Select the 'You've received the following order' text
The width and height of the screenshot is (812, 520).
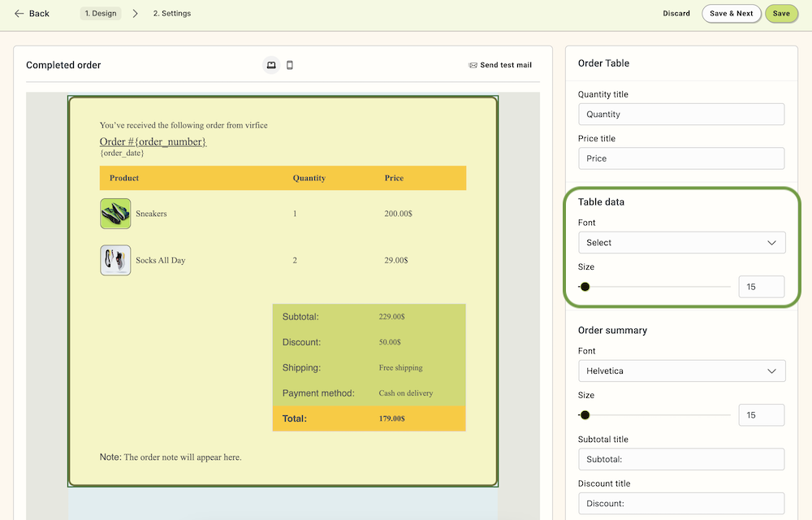pyautogui.click(x=184, y=125)
